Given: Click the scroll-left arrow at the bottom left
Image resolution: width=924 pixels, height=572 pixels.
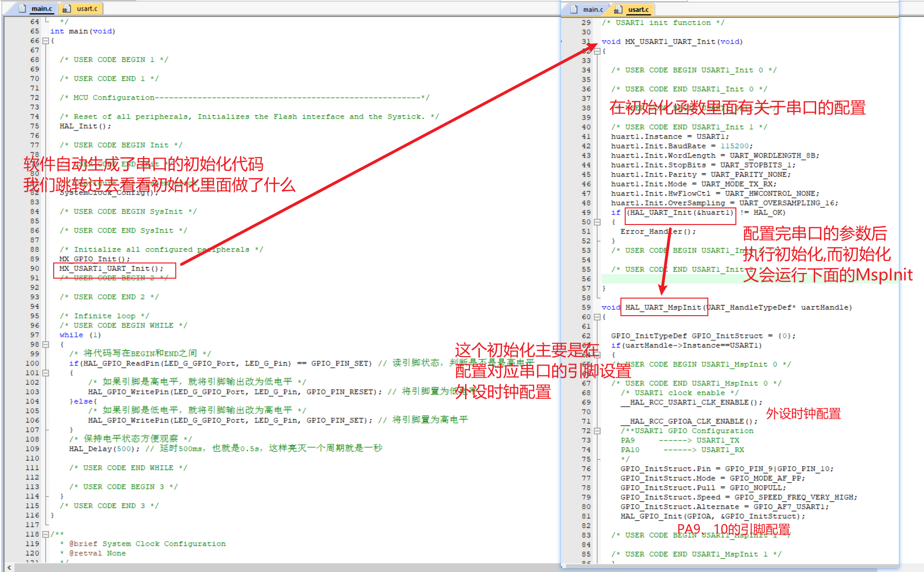Looking at the screenshot, I should coord(9,567).
